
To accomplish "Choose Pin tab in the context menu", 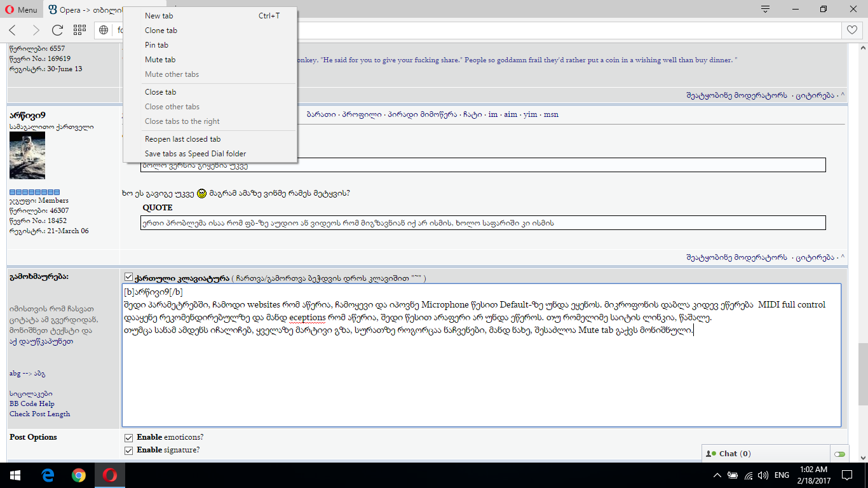I will [x=210, y=45].
